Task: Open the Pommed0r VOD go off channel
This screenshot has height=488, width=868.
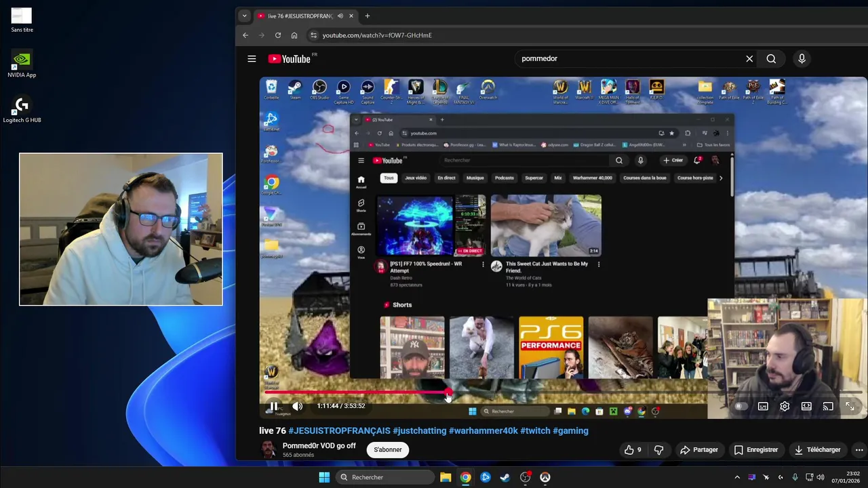Action: 319,445
